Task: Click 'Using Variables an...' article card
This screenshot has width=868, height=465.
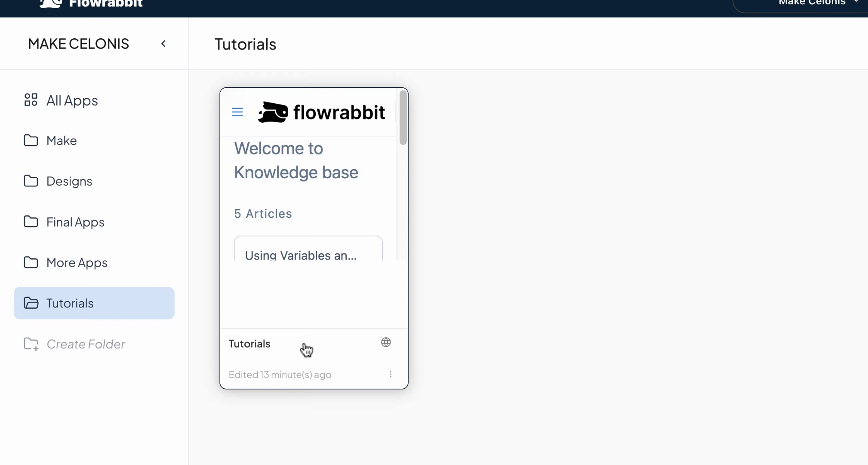Action: coord(308,249)
